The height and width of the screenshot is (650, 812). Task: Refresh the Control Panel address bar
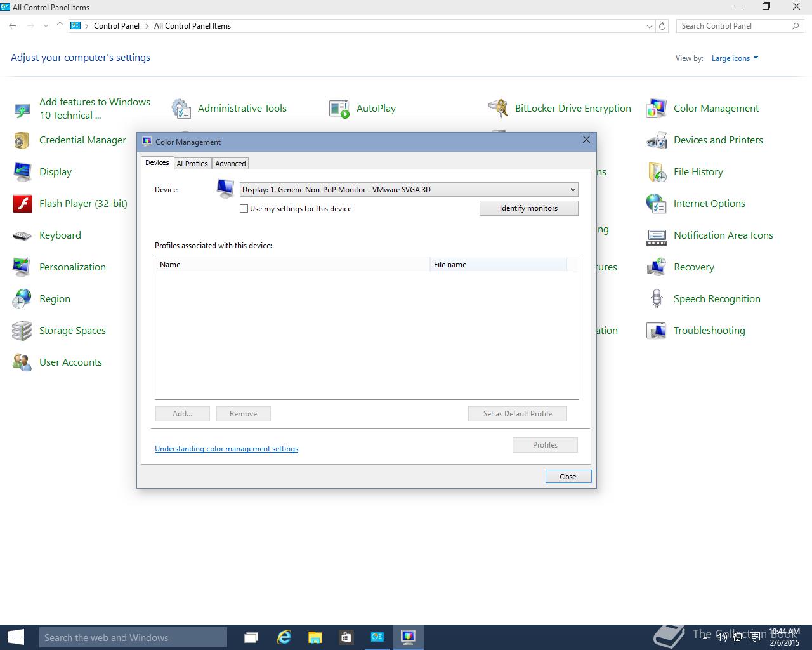point(662,26)
